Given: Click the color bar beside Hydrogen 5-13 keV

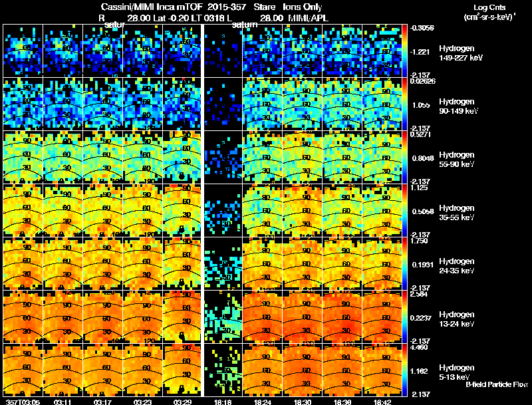Looking at the screenshot, I should point(404,370).
